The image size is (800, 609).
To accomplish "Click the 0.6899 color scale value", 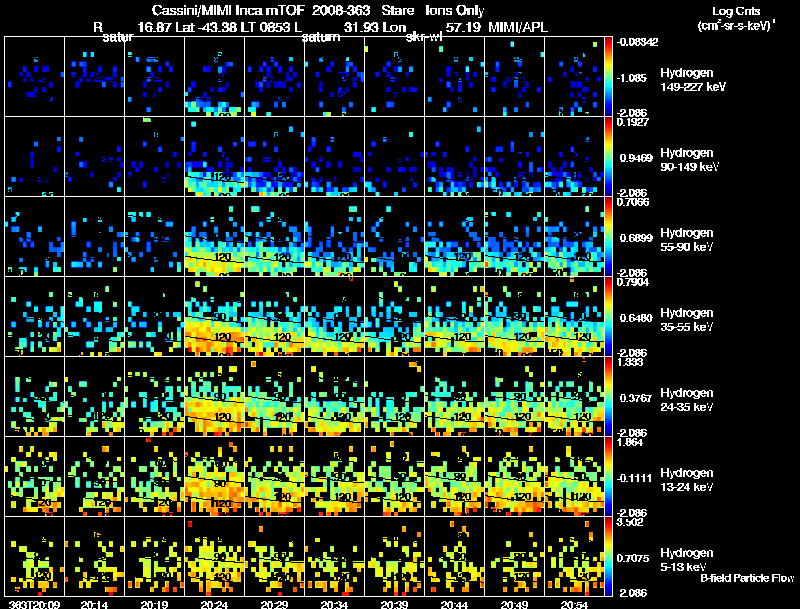I will coord(636,238).
